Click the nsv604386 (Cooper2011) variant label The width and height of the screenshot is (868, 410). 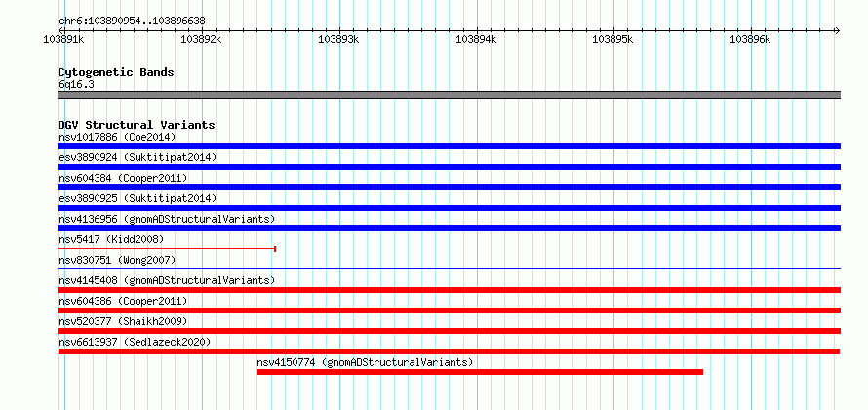(x=123, y=301)
